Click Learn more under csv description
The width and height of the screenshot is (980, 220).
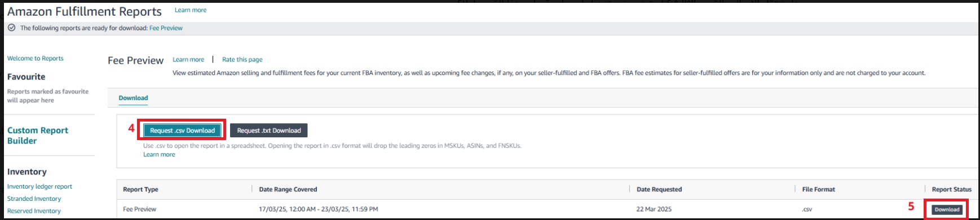coord(159,155)
